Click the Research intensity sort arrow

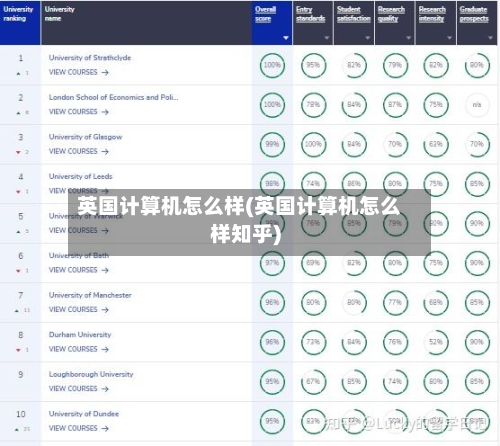[x=449, y=38]
